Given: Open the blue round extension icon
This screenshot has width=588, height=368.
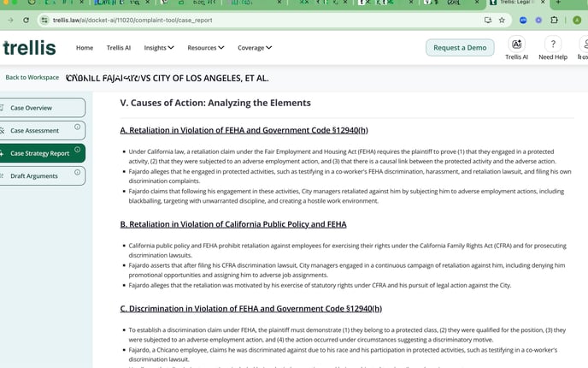Looking at the screenshot, I should click(523, 21).
